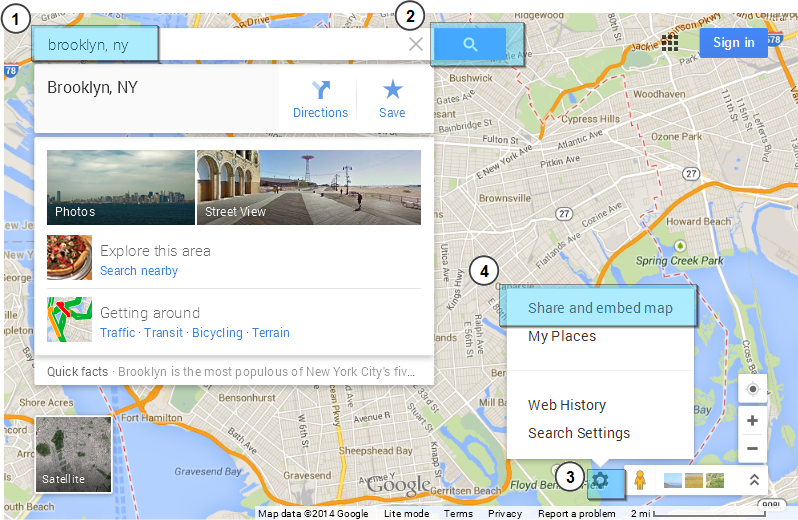This screenshot has width=798, height=520.
Task: Open Web History from the menu
Action: pos(567,405)
